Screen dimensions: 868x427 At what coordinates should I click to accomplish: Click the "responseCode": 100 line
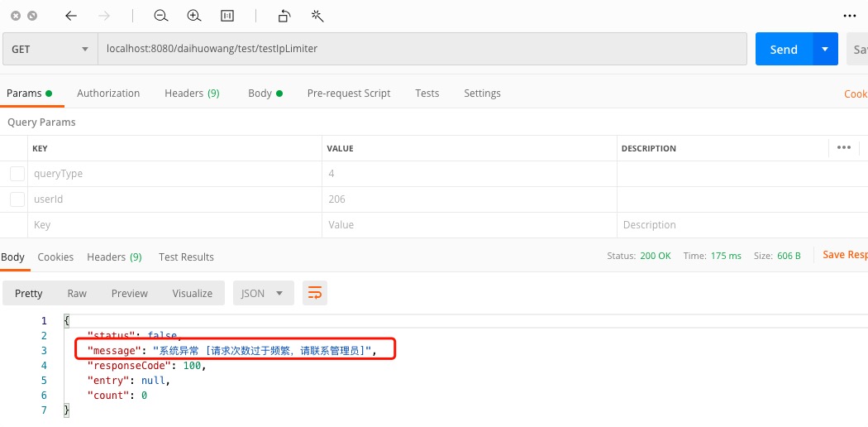pyautogui.click(x=147, y=366)
